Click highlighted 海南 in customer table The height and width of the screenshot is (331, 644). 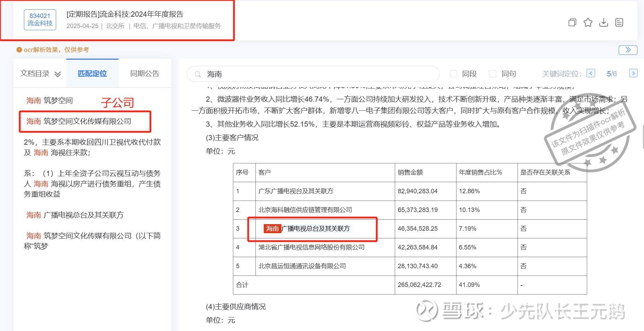click(x=272, y=229)
